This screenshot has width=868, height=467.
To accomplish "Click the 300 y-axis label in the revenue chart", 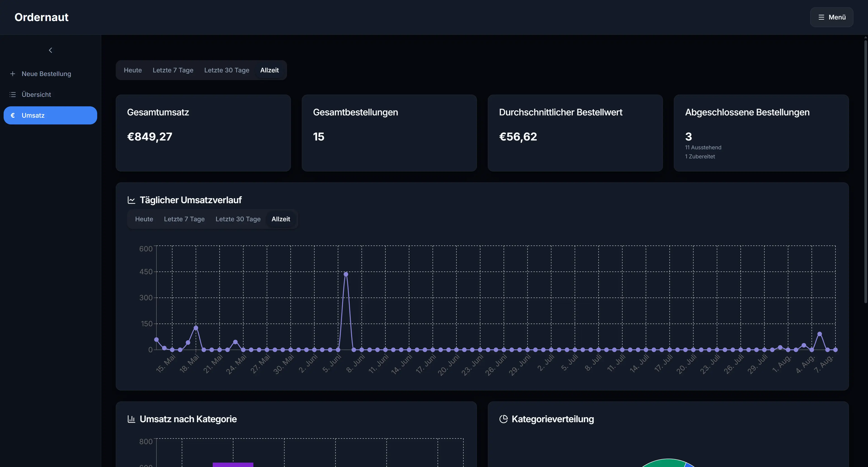I will pos(146,298).
